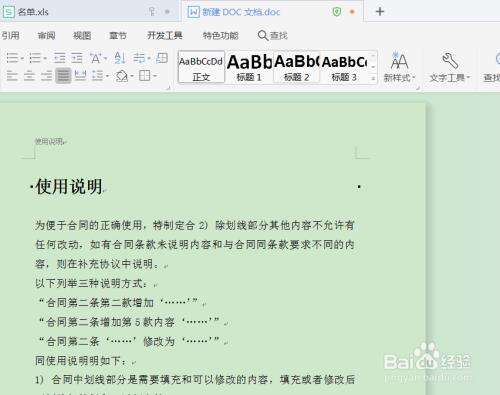Click the line 容，则在补充协议中说明
The image size is (500, 395).
click(98, 264)
